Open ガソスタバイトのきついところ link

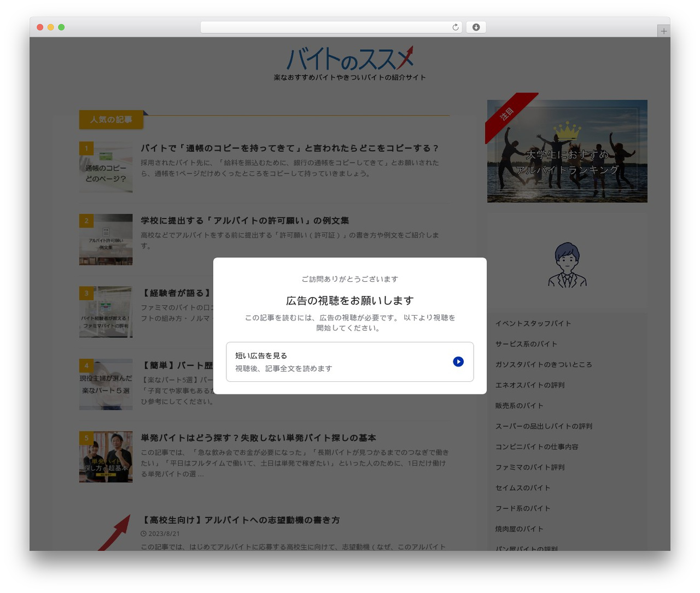[x=544, y=364]
